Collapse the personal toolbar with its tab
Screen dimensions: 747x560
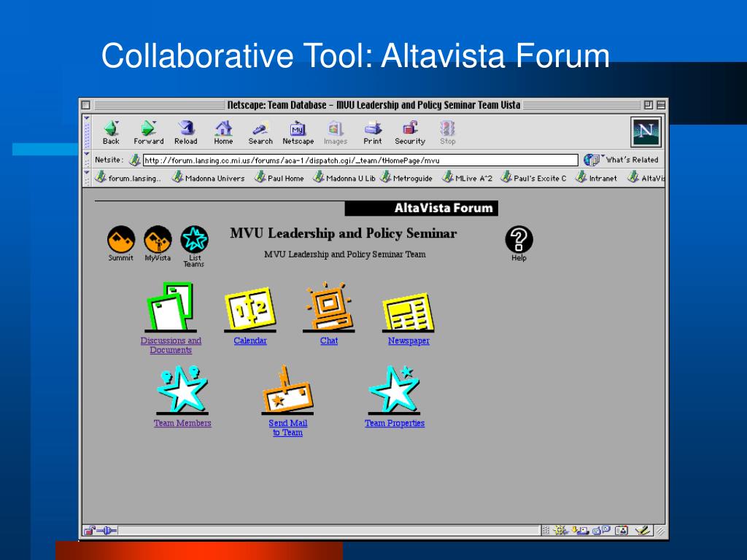point(87,178)
